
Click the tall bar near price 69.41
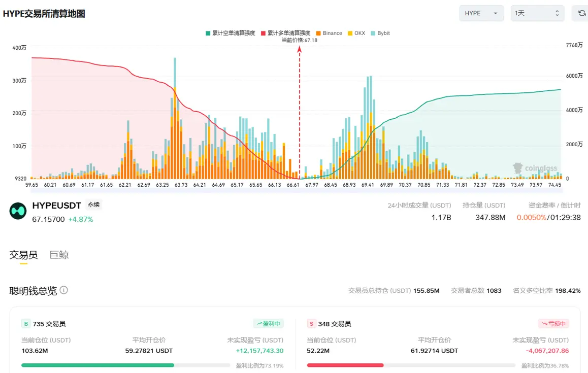[371, 127]
